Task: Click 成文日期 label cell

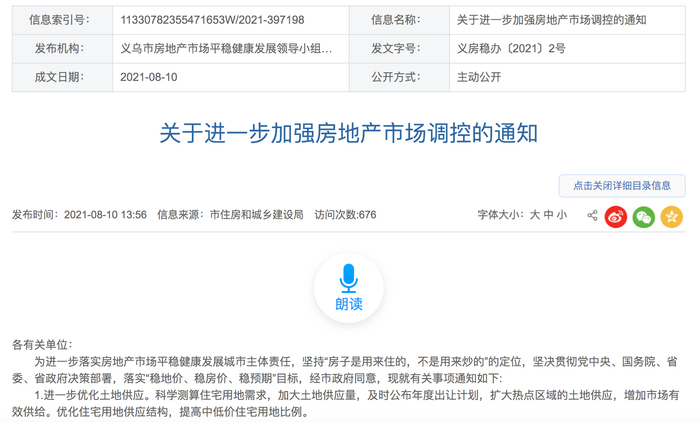Action: 62,77
